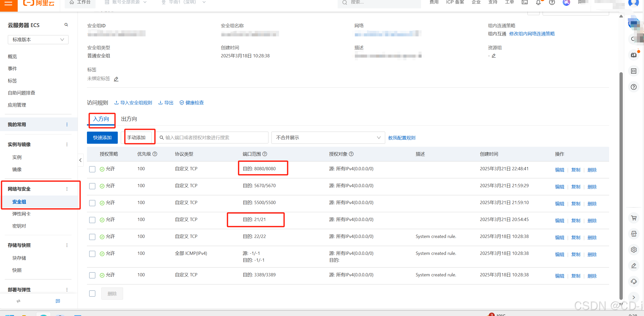644x316 pixels.
Task: Open 弹性网卡 in the sidebar menu
Action: tap(21, 214)
